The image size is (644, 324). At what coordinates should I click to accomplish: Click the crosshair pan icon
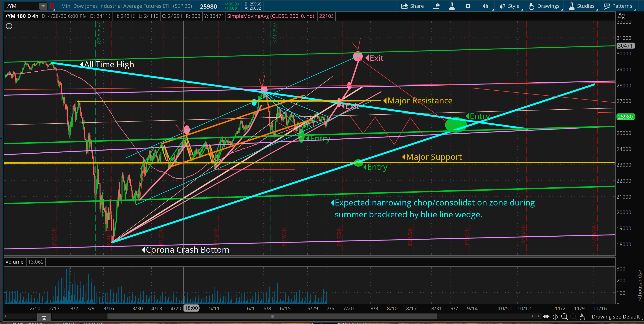[555, 317]
